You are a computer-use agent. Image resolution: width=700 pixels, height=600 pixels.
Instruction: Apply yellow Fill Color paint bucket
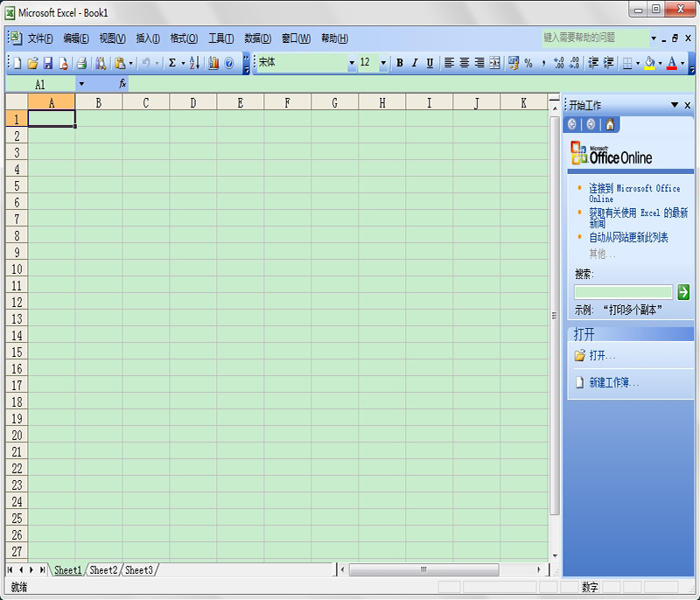[x=649, y=63]
